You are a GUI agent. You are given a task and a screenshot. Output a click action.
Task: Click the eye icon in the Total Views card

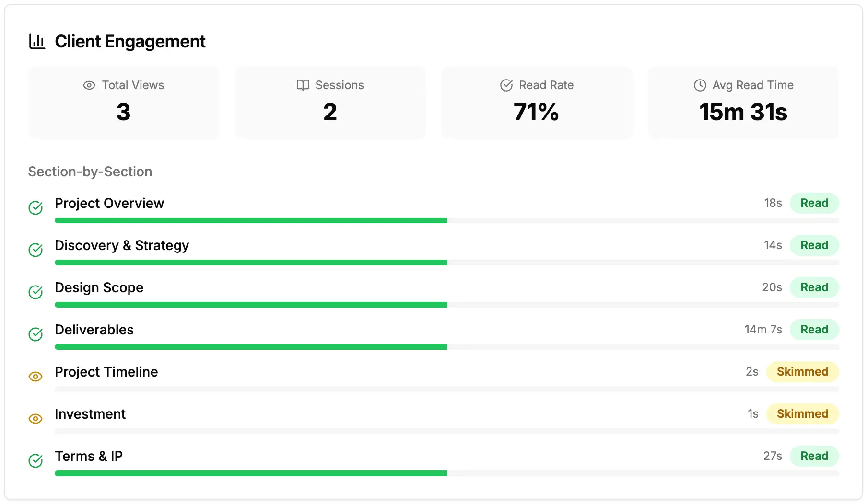click(89, 85)
